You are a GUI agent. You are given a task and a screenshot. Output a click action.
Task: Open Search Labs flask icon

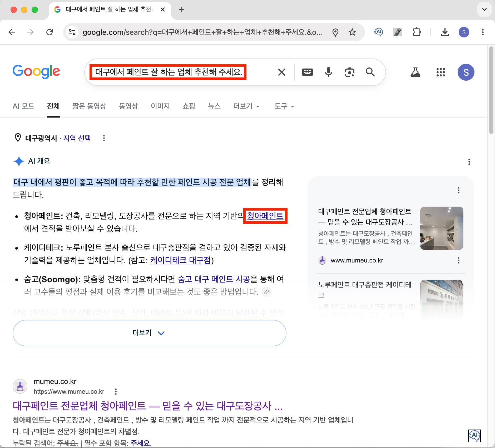[415, 72]
